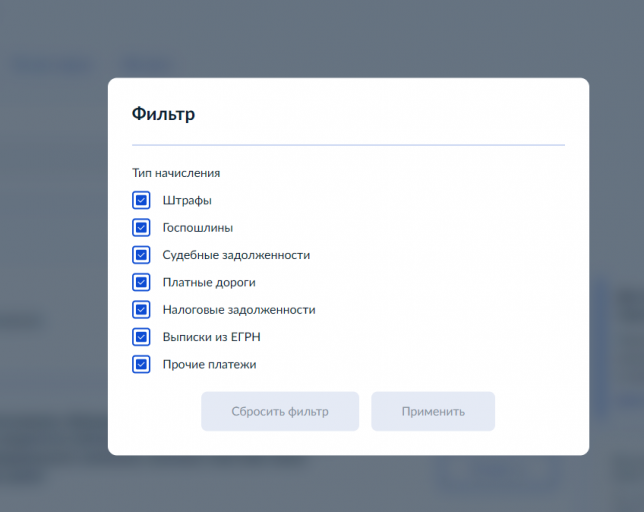Click the Выписки из ЕГРН label
Screen dimensions: 644x512
point(212,337)
